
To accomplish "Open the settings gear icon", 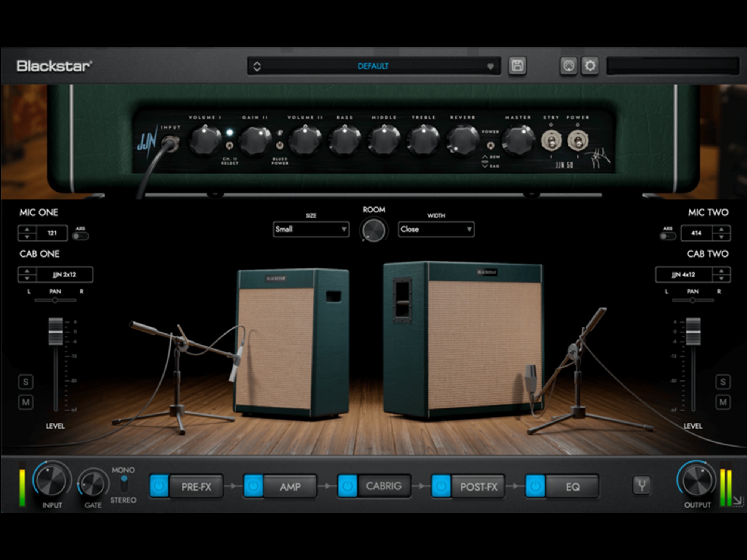I will click(x=590, y=66).
